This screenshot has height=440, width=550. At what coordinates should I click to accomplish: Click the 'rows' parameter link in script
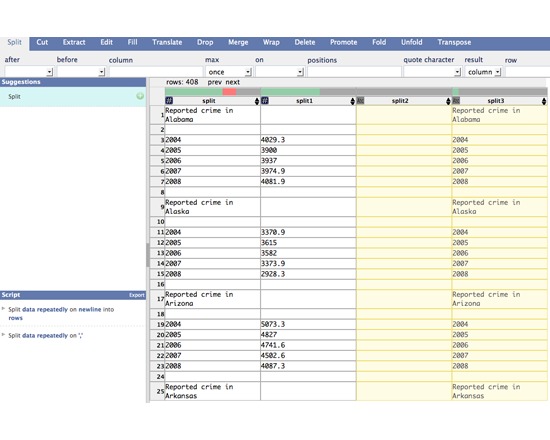(15, 318)
